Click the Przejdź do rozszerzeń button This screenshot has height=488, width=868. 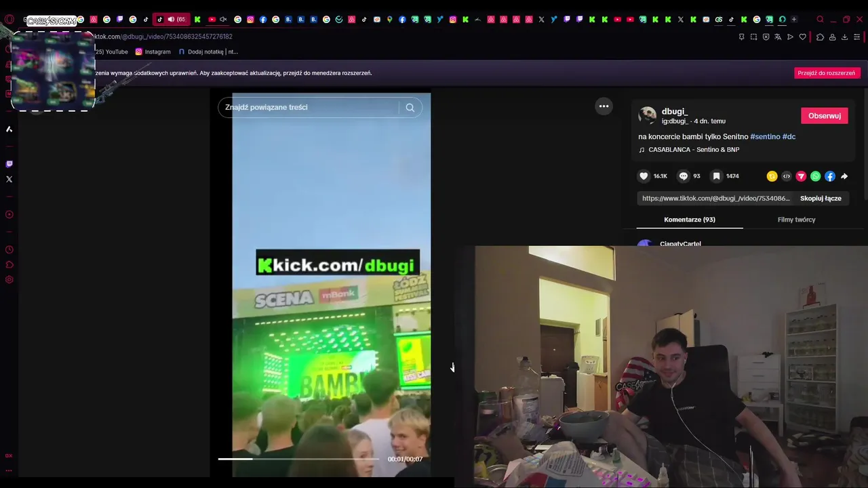[826, 73]
